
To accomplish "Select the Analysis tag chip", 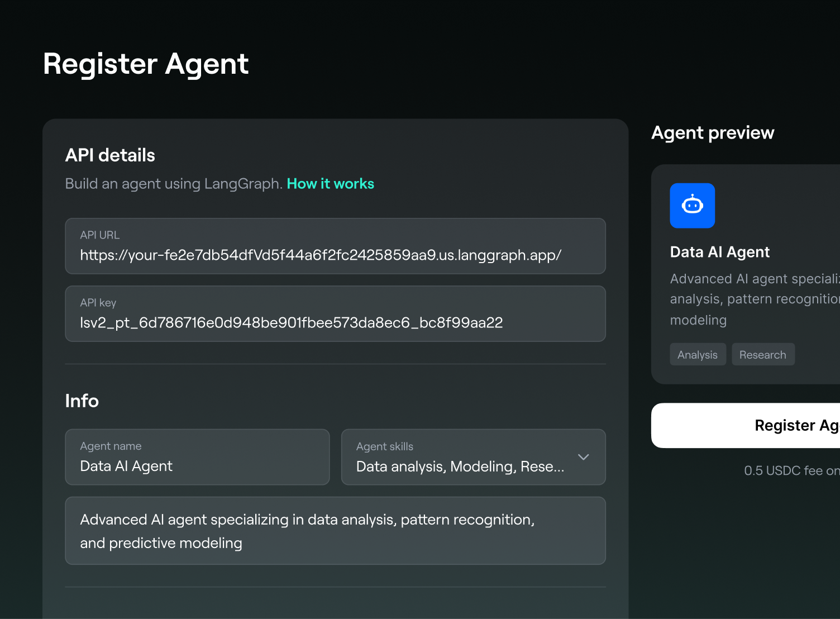I will [x=698, y=355].
